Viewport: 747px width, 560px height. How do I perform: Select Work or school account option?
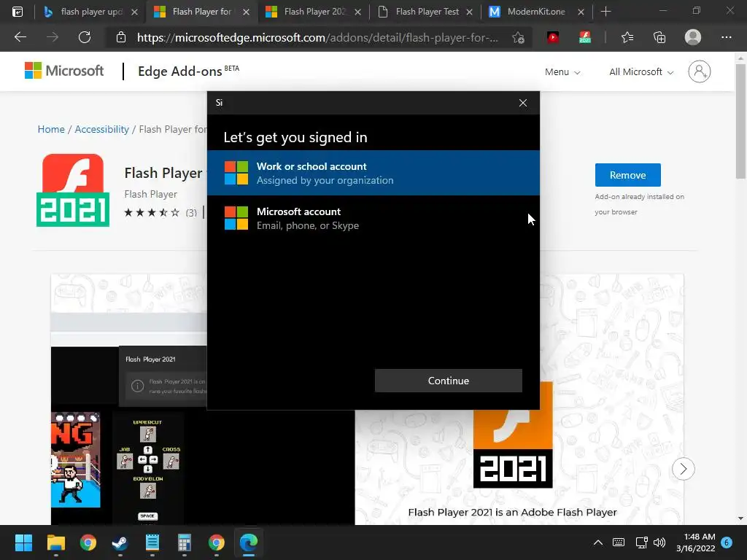373,173
